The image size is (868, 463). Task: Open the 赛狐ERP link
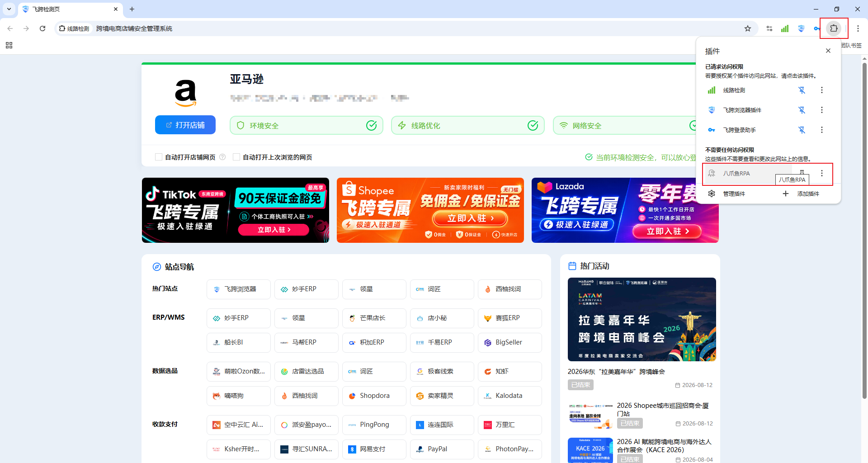510,318
